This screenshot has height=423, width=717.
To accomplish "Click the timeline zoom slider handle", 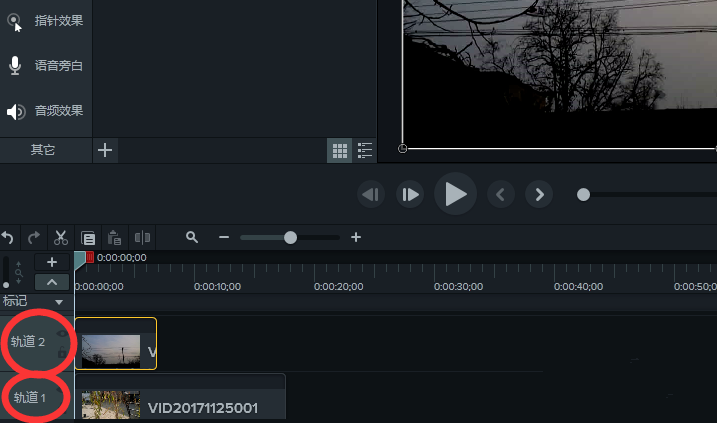I will pos(290,238).
